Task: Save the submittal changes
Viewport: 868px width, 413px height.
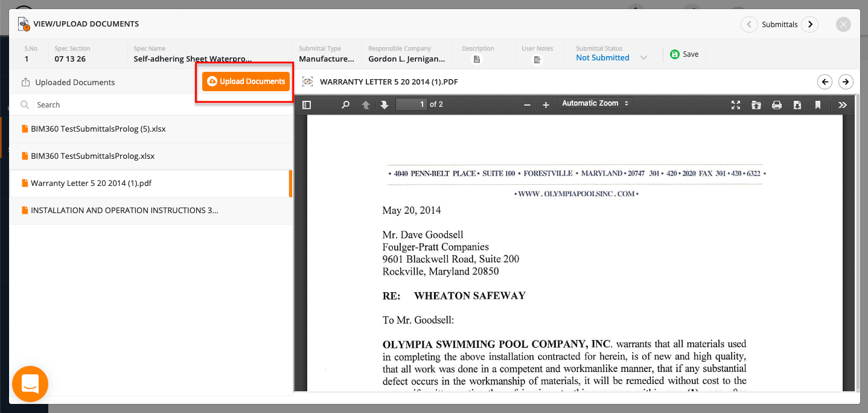Action: 685,54
